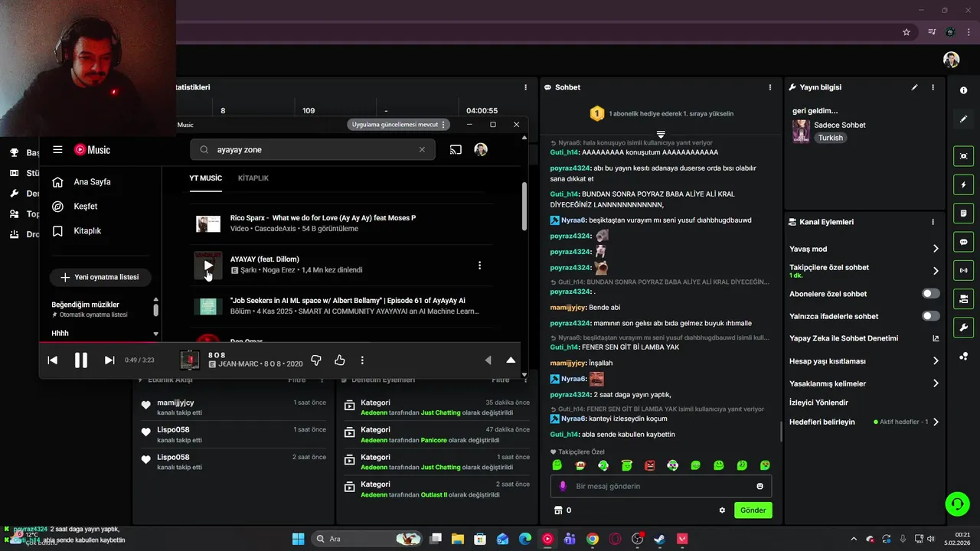Click the purple microphone icon in chat

click(x=563, y=486)
